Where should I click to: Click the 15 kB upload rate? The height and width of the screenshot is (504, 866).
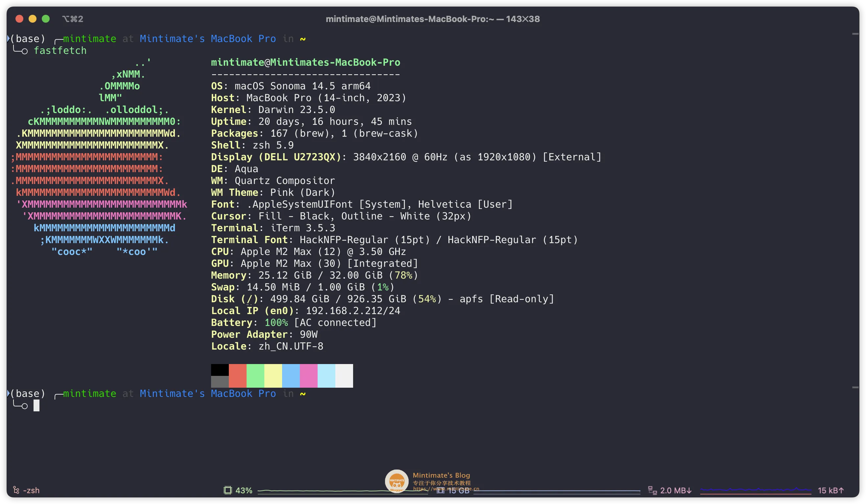(830, 490)
